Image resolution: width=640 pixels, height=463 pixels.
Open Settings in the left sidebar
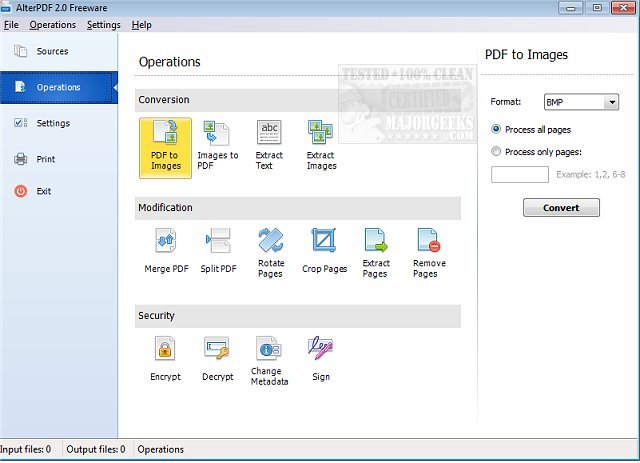(53, 123)
